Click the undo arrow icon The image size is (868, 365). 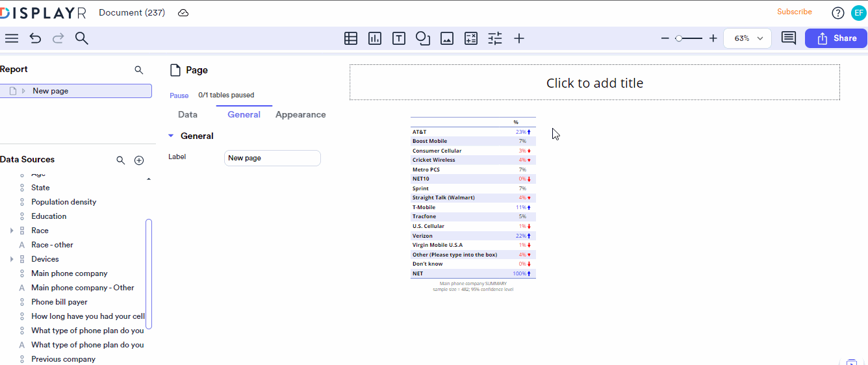(36, 38)
